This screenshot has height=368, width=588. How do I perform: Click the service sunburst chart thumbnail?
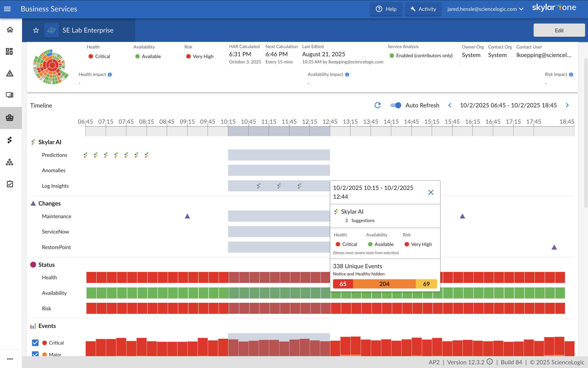coord(51,67)
